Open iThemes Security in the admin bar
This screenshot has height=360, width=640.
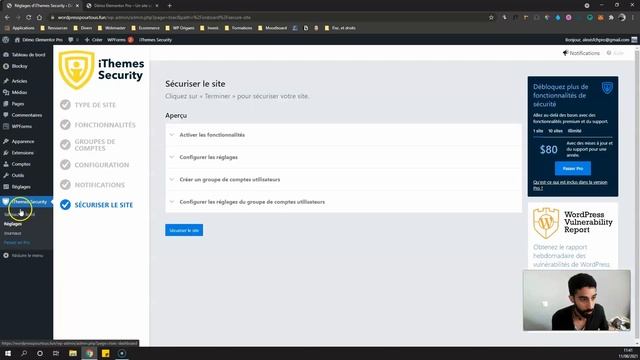(x=156, y=40)
